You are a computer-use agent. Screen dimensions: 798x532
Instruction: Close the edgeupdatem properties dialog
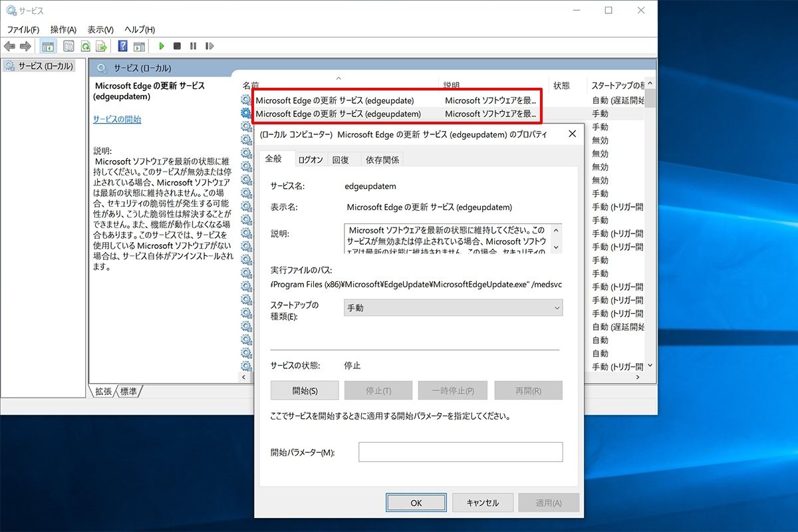click(x=572, y=134)
